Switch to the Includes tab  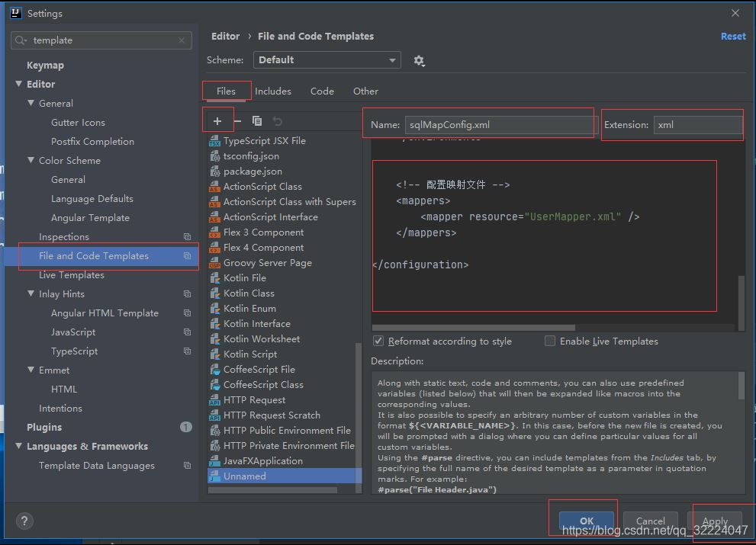(x=272, y=91)
